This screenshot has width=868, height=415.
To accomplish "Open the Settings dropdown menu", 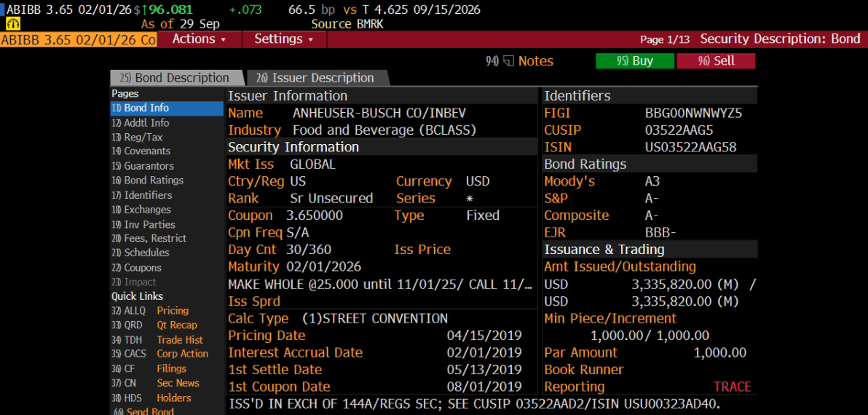I will pyautogui.click(x=284, y=39).
